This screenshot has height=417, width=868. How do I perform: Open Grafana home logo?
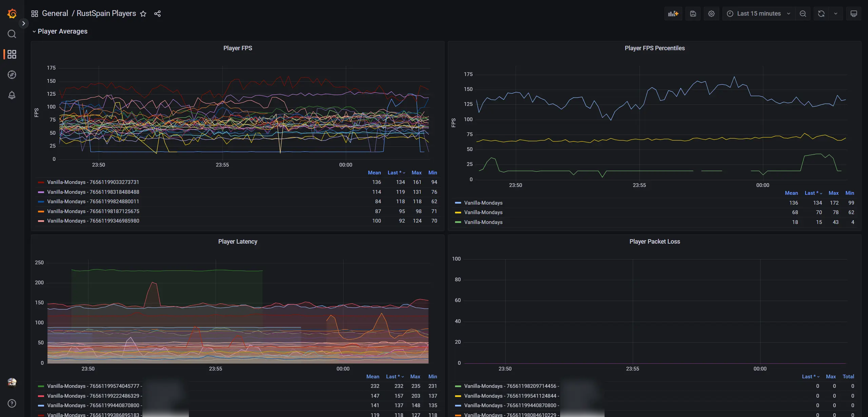[12, 14]
